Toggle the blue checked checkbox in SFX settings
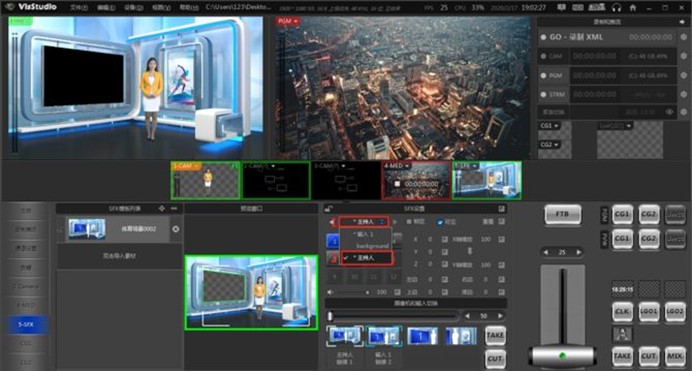Screen dimensions: 692x371 (x=440, y=222)
